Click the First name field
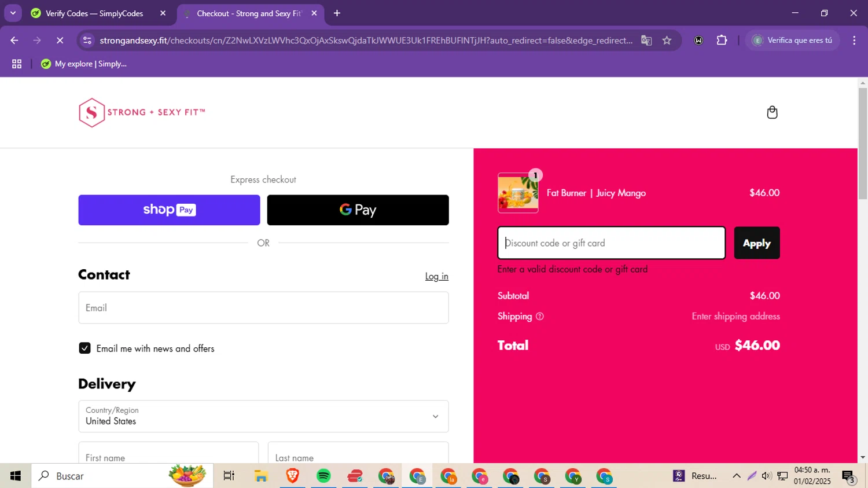The height and width of the screenshot is (488, 868). (x=168, y=453)
